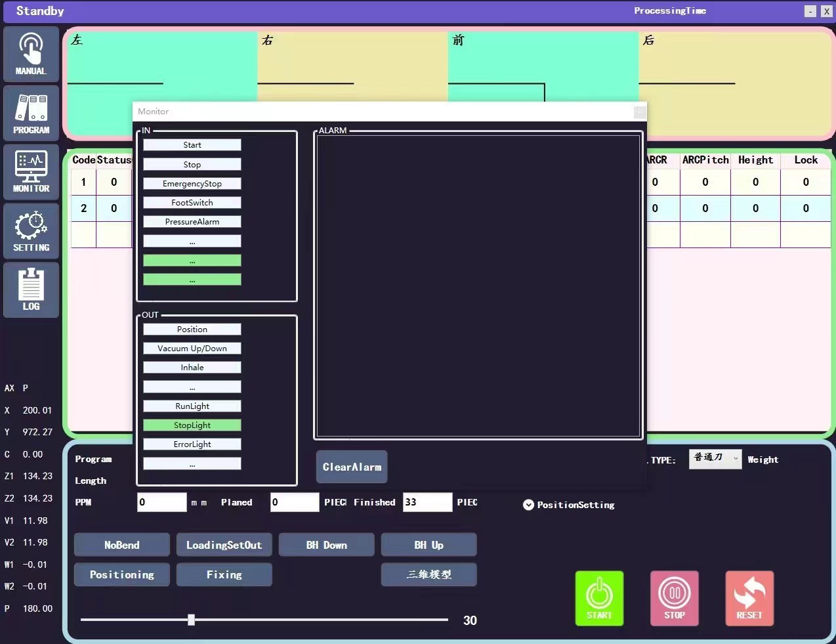Open the knife TYPE dropdown
The height and width of the screenshot is (644, 836).
click(715, 458)
